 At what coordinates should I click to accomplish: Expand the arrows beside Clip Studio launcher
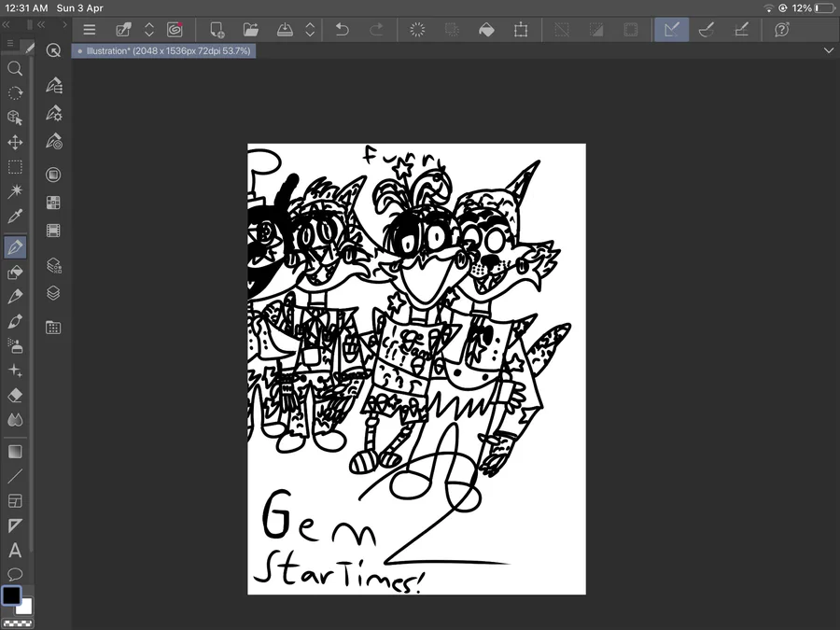pyautogui.click(x=149, y=30)
